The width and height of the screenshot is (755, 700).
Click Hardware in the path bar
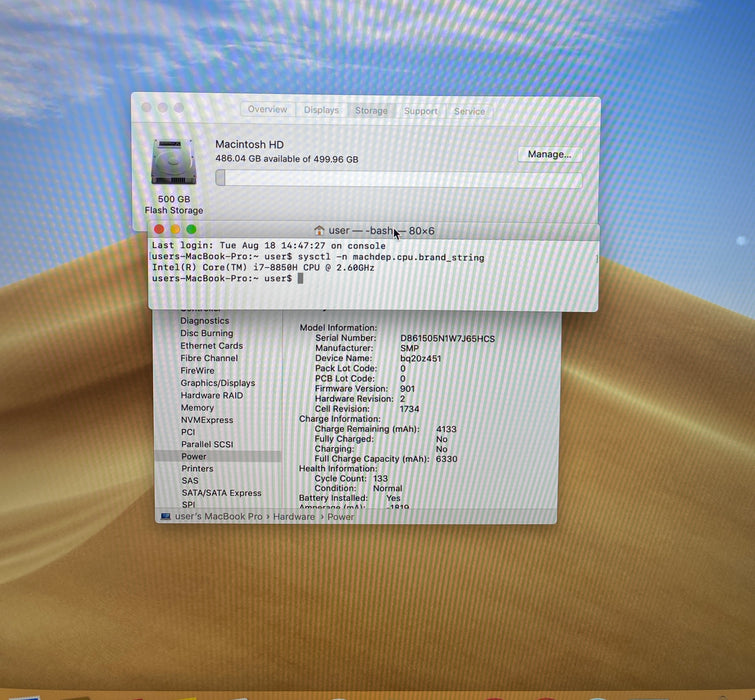(x=294, y=517)
